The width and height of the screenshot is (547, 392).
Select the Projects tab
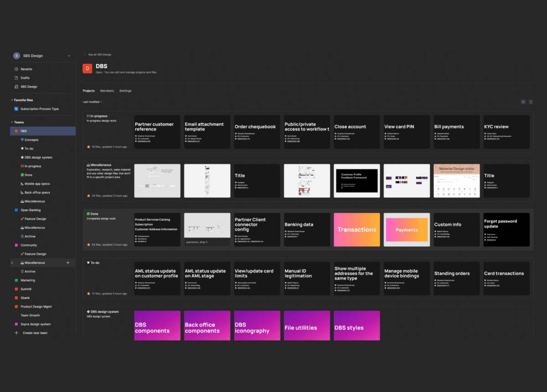tap(88, 91)
